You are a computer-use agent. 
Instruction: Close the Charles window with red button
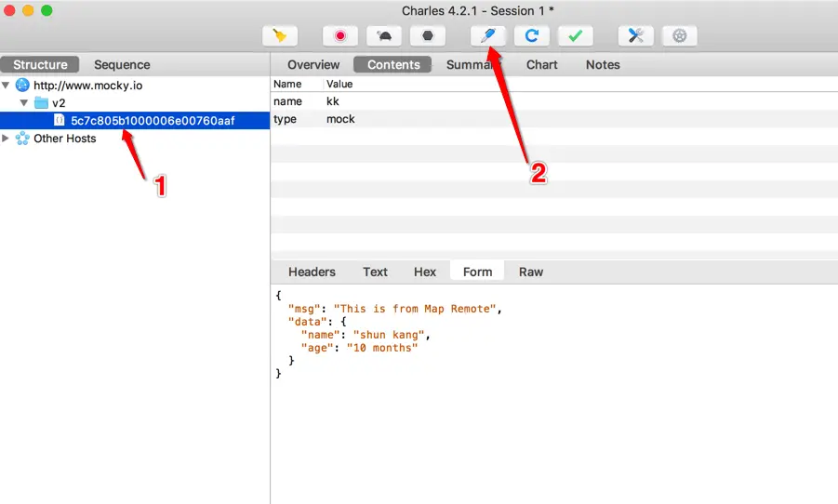coord(9,10)
